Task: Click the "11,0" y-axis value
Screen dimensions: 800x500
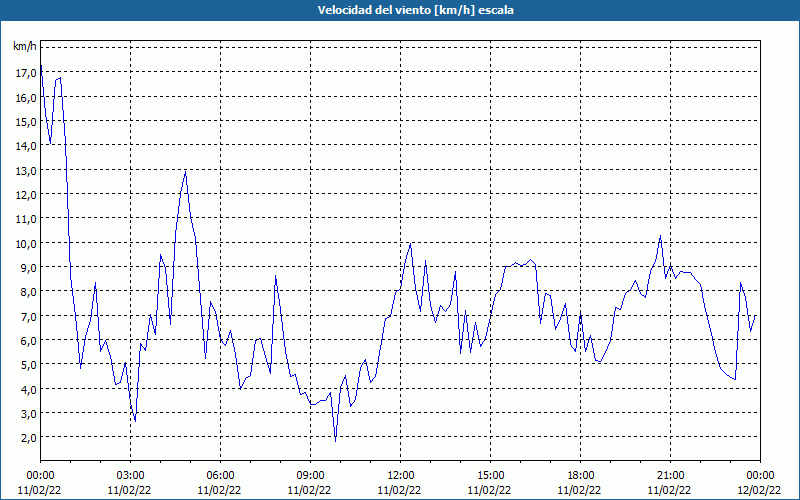Action: (27, 219)
